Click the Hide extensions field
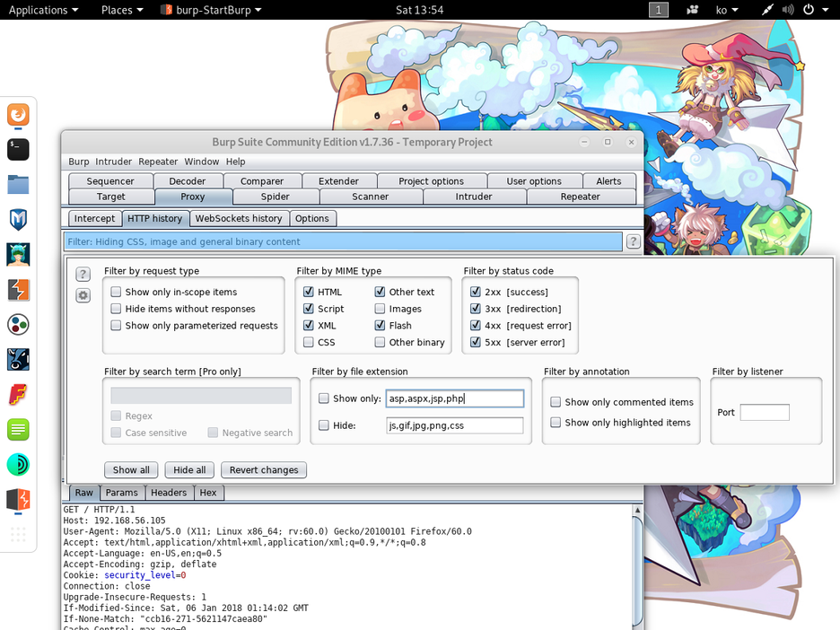 click(455, 425)
